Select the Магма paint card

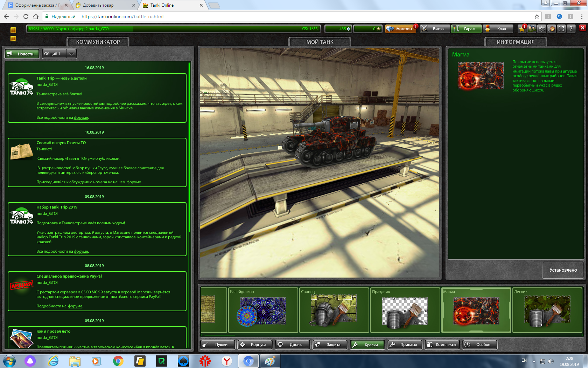(x=476, y=310)
